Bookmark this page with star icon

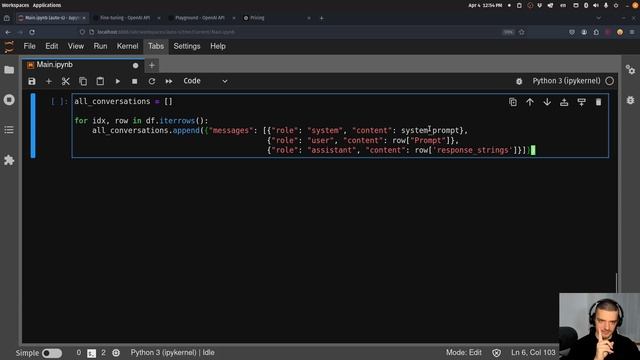(x=522, y=32)
